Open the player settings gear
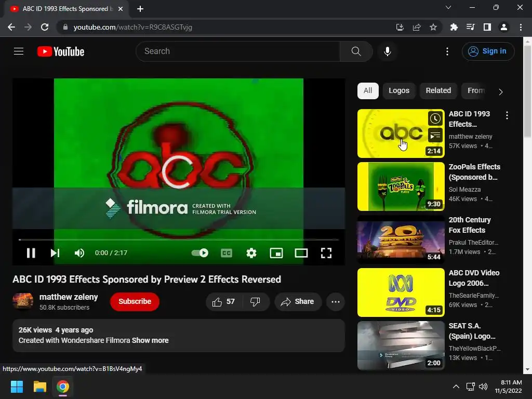Screen dimensions: 532x399 pos(251,253)
